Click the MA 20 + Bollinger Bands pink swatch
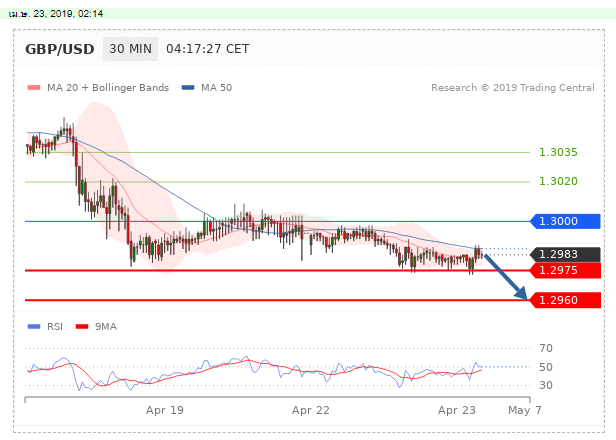Screen dimensions: 616x440 tap(34, 88)
